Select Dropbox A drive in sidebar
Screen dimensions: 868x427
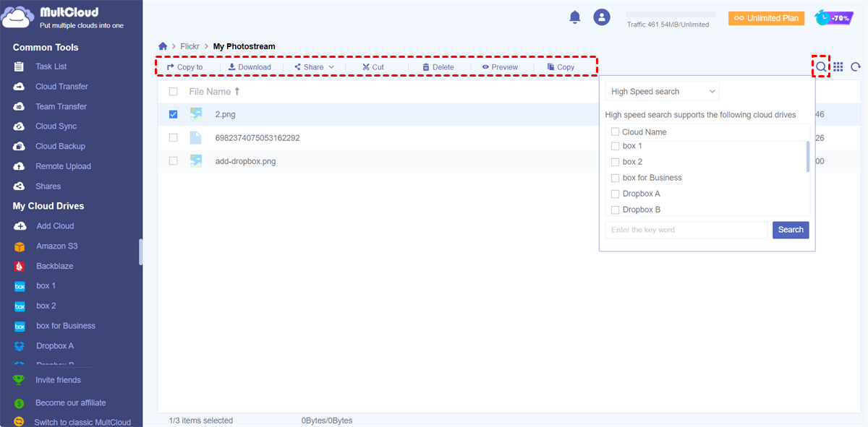(55, 346)
